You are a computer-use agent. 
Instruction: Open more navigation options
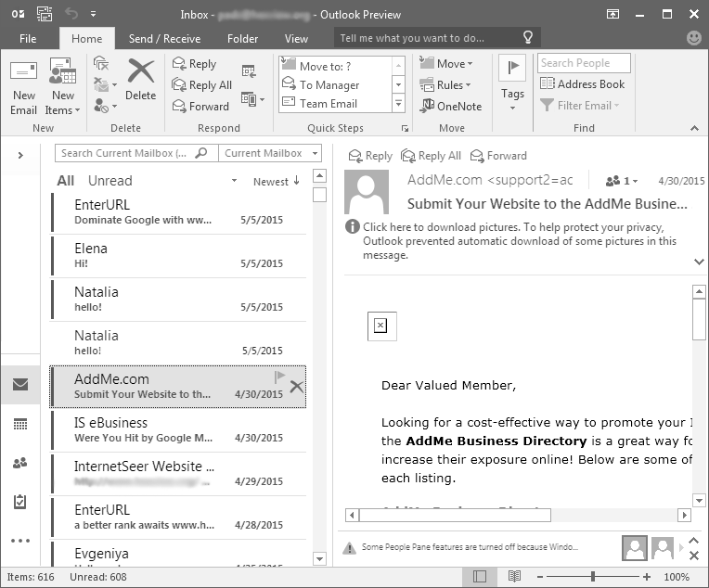coord(20,541)
